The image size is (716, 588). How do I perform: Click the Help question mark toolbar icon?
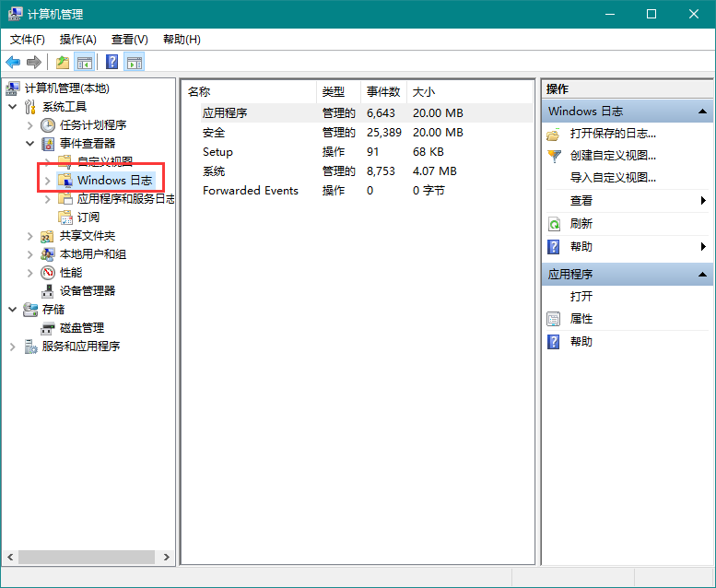coord(112,62)
